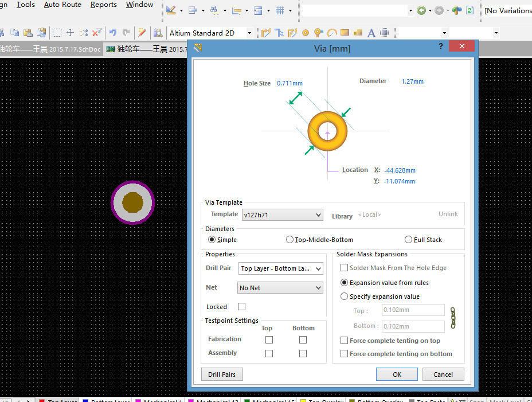Open the Net dropdown showing No Net
The image size is (532, 402).
tap(280, 287)
